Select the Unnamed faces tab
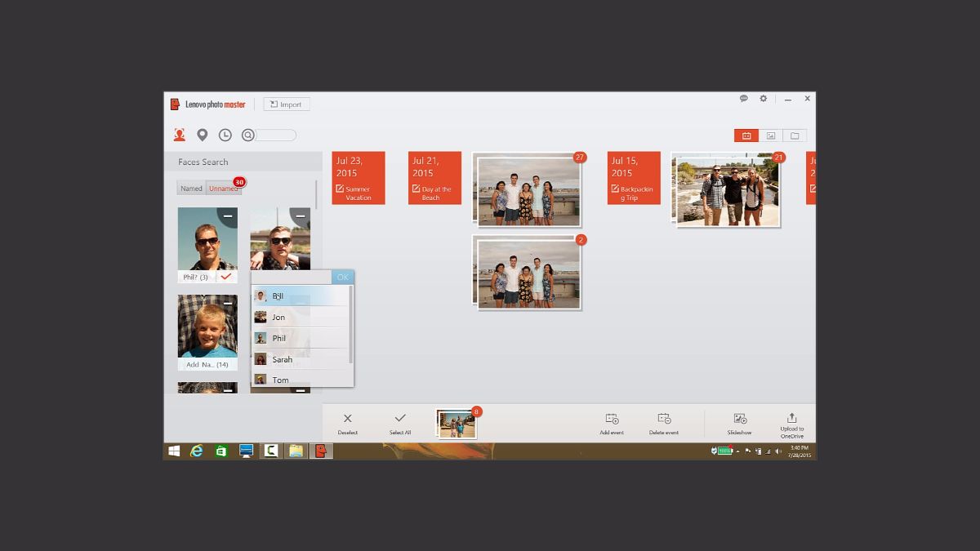Image resolution: width=980 pixels, height=551 pixels. 222,189
